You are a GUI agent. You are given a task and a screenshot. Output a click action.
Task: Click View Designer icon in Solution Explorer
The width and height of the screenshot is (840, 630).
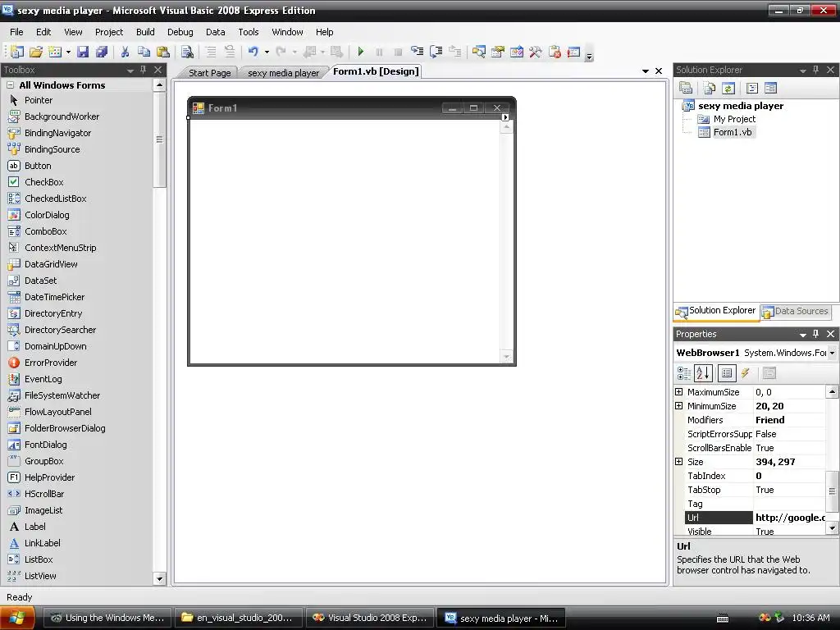coord(771,88)
